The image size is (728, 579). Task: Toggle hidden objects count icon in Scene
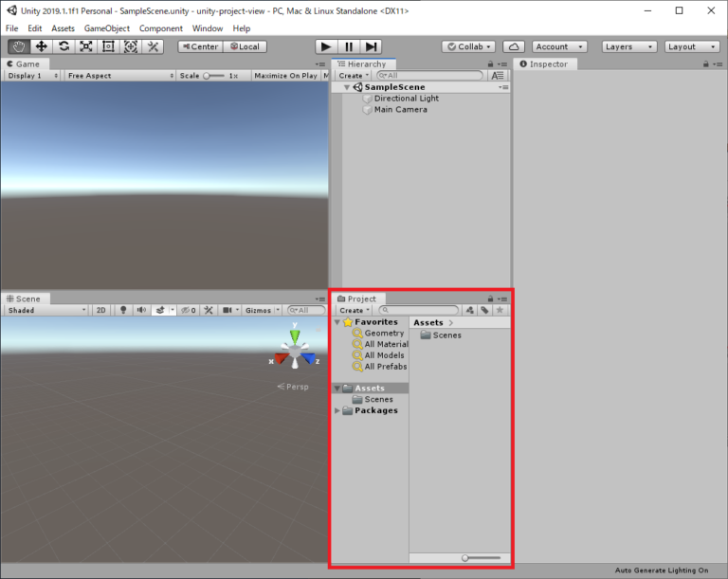point(189,310)
